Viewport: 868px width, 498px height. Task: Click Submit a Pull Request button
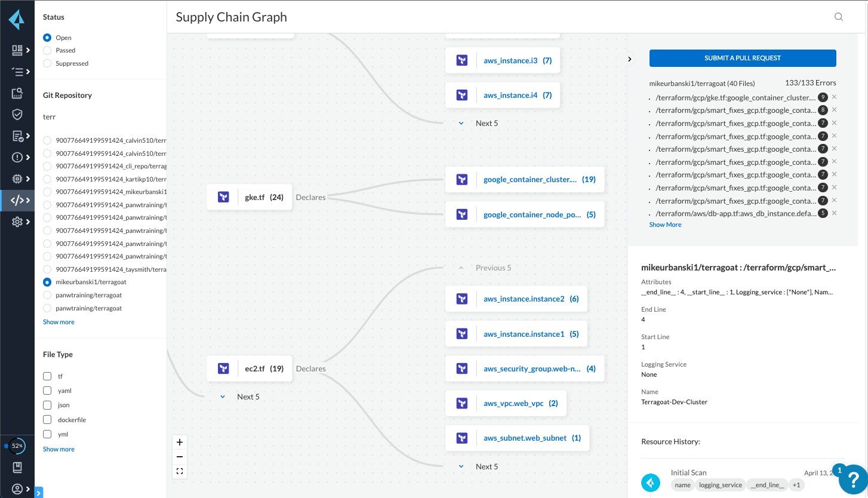tap(742, 58)
